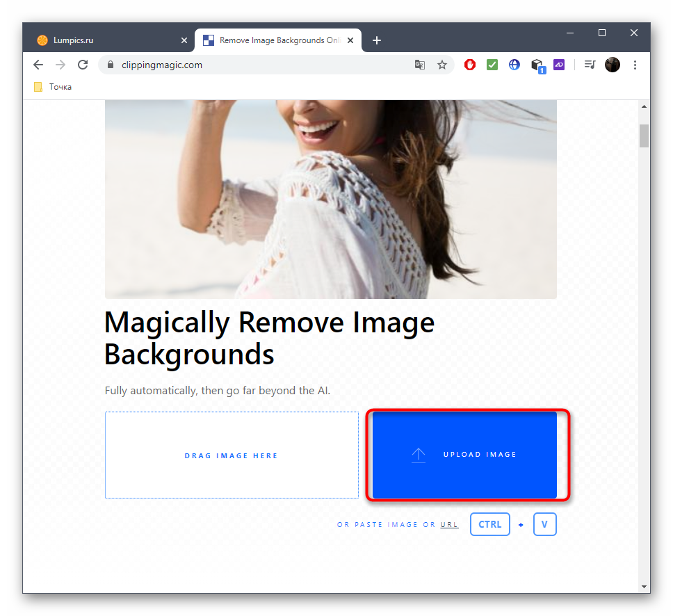Click the padlock site info icon
This screenshot has height=616, width=673.
[111, 65]
